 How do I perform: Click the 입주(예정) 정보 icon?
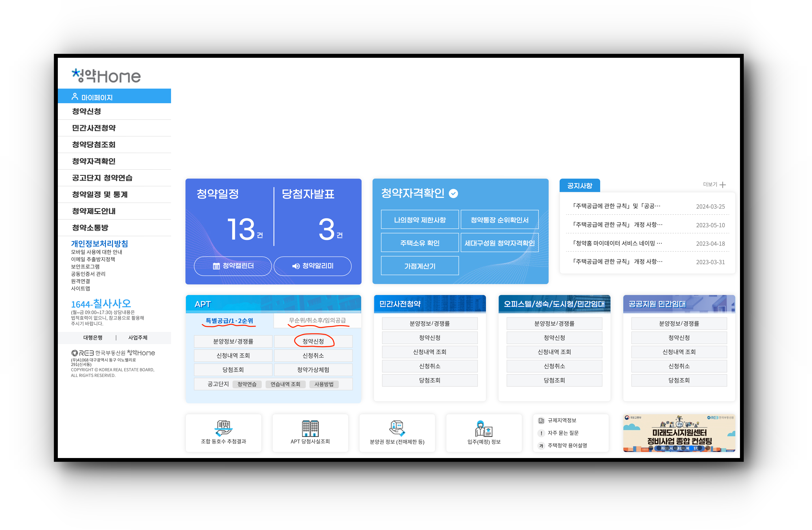pyautogui.click(x=484, y=428)
